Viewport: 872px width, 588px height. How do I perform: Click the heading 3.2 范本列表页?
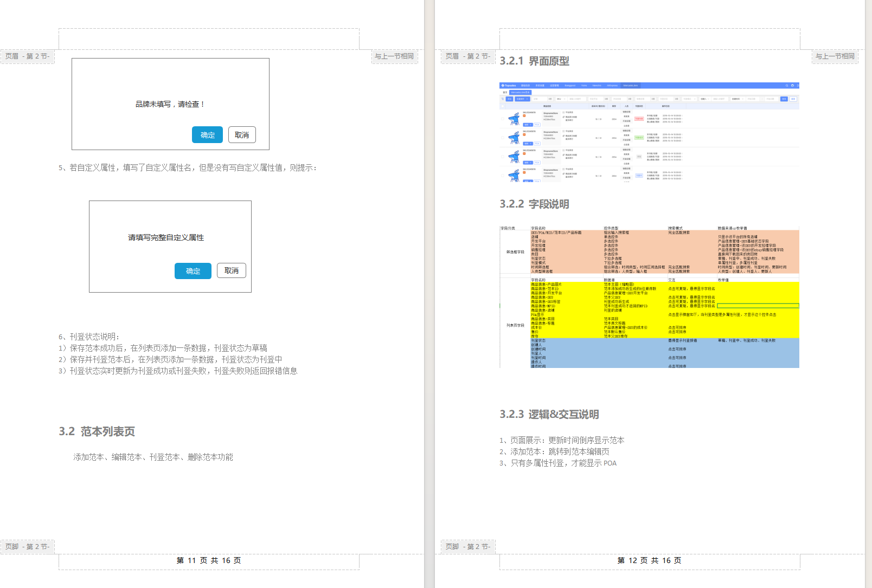coord(97,431)
